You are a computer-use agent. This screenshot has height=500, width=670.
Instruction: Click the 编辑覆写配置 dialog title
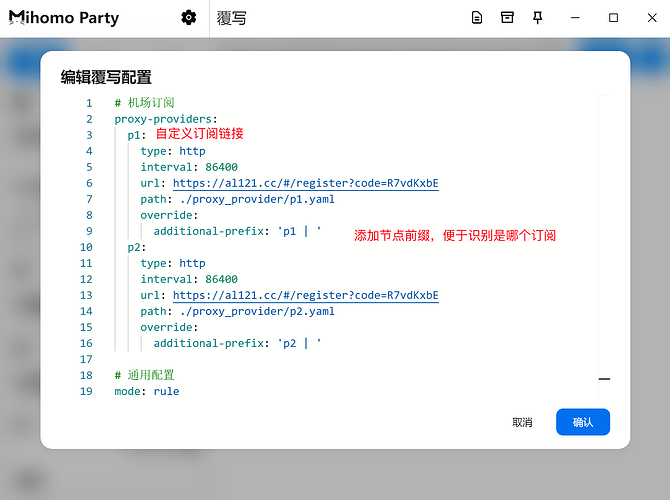[106, 77]
